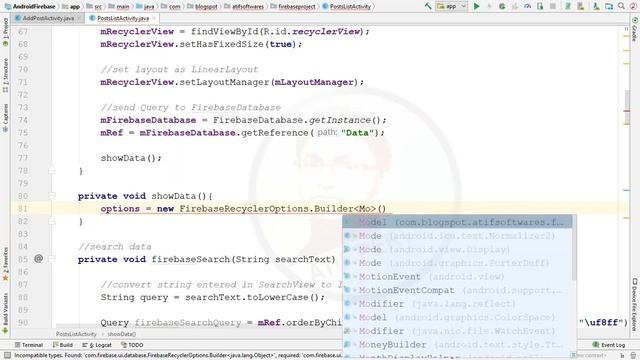Click showData() in editor breadcrumb
640x360 pixels.
(x=122, y=334)
